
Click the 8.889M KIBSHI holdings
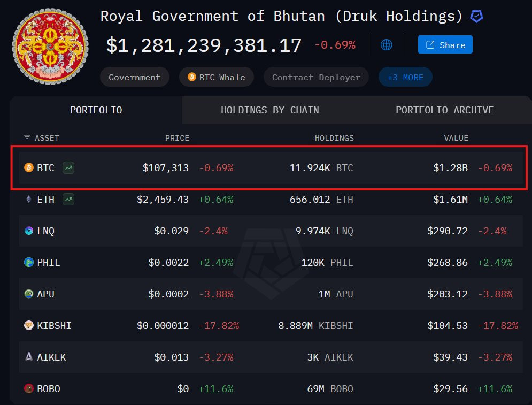pos(315,326)
